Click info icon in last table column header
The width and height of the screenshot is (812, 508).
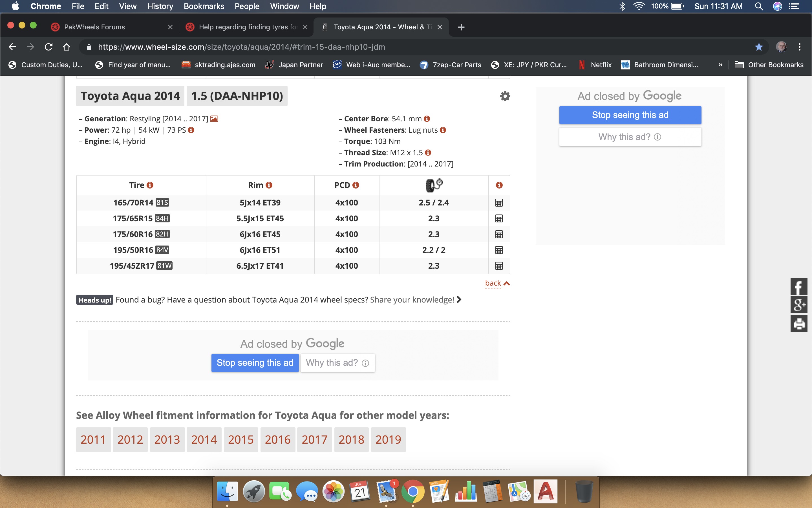499,185
